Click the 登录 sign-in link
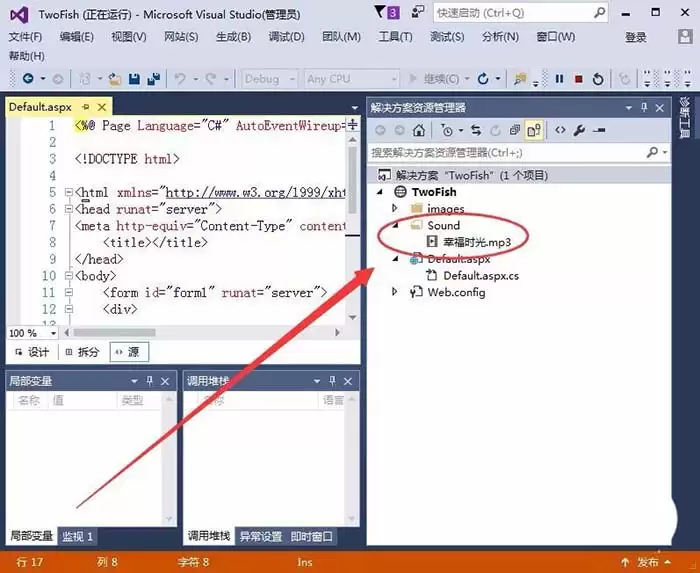700x573 pixels. (x=636, y=37)
